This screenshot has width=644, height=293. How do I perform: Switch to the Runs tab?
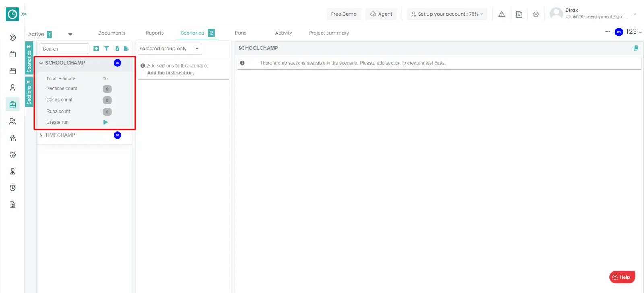pos(240,33)
